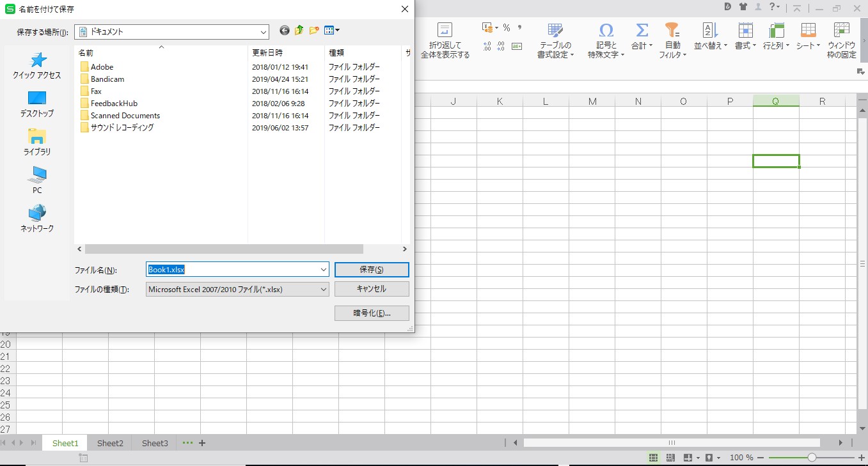Click the auto filter funnel icon
This screenshot has width=868, height=466.
click(x=672, y=31)
